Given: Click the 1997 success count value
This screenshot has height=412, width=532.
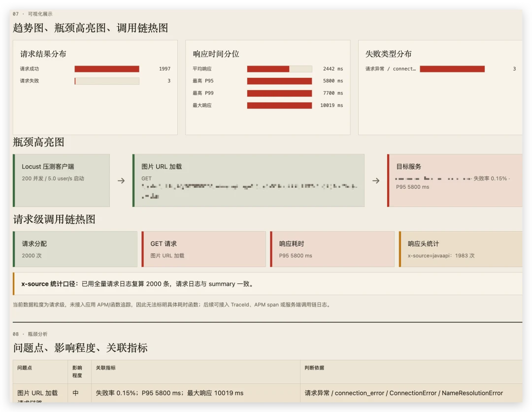Looking at the screenshot, I should pos(165,69).
